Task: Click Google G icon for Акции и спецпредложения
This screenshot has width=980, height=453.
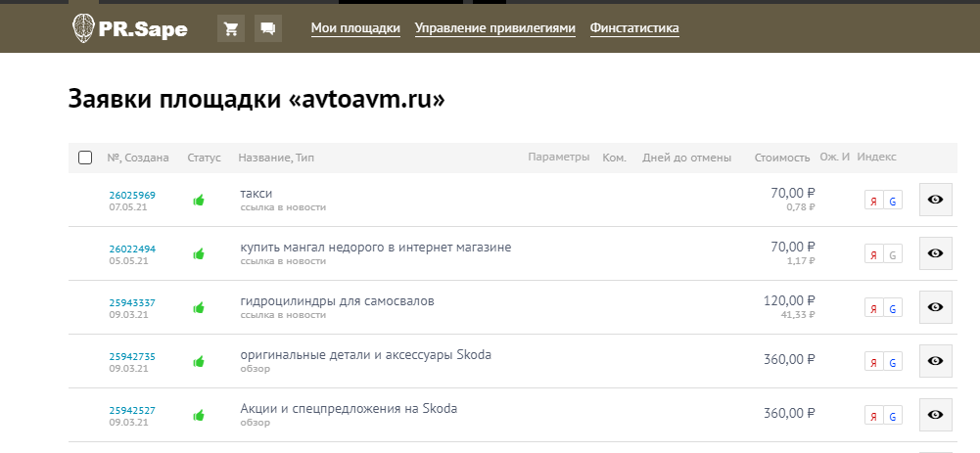Action: [x=893, y=415]
